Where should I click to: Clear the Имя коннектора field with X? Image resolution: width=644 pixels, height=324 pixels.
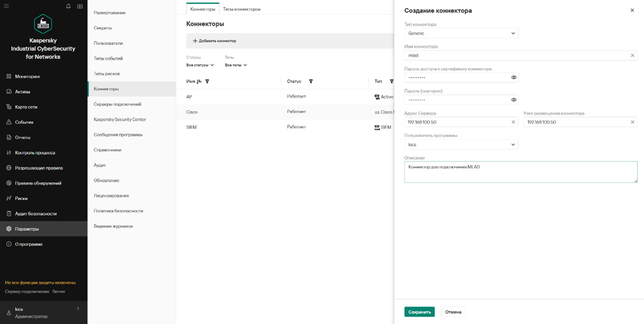click(x=632, y=56)
